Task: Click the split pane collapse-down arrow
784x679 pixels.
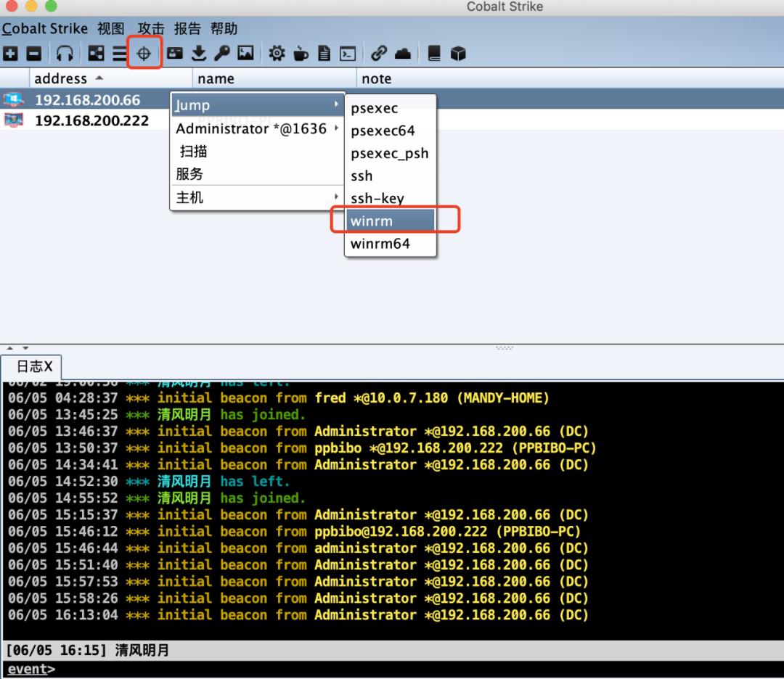Action: click(x=25, y=347)
